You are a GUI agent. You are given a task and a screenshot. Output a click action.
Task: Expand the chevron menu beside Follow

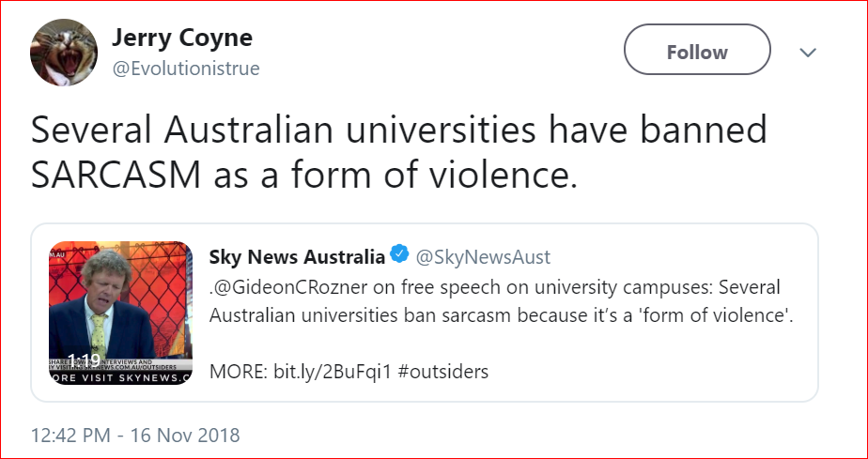(x=808, y=53)
